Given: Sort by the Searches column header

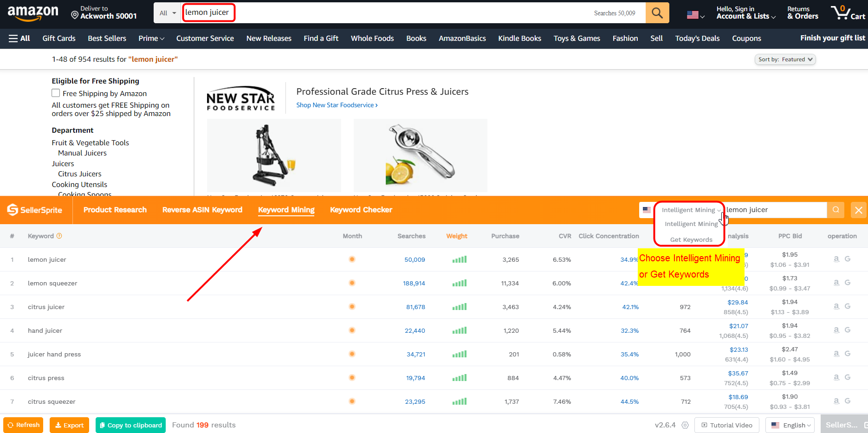Looking at the screenshot, I should click(x=411, y=236).
